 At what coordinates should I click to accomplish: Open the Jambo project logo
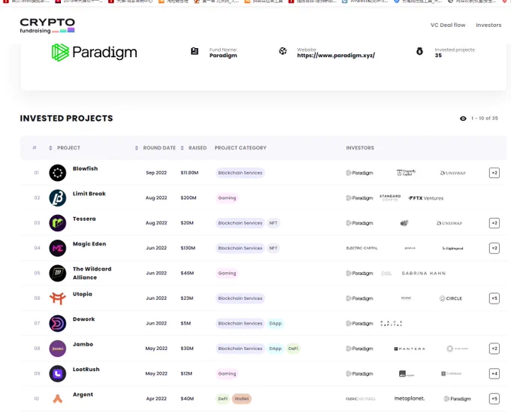(58, 349)
